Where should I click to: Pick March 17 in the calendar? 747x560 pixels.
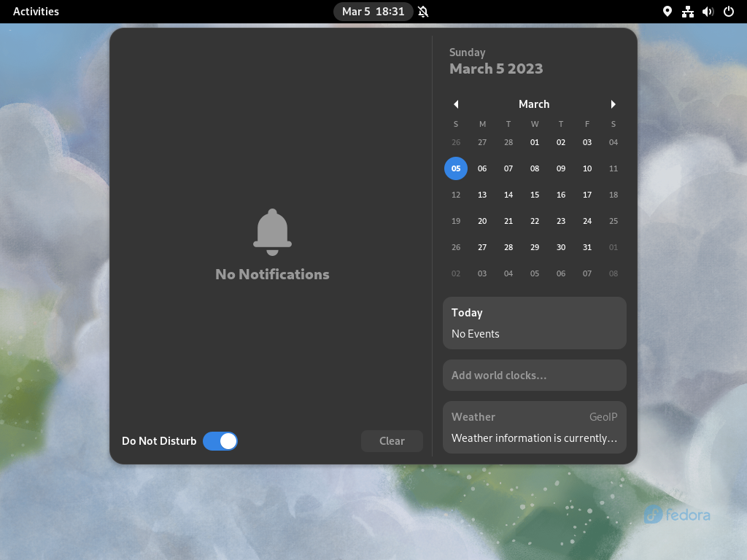point(587,195)
